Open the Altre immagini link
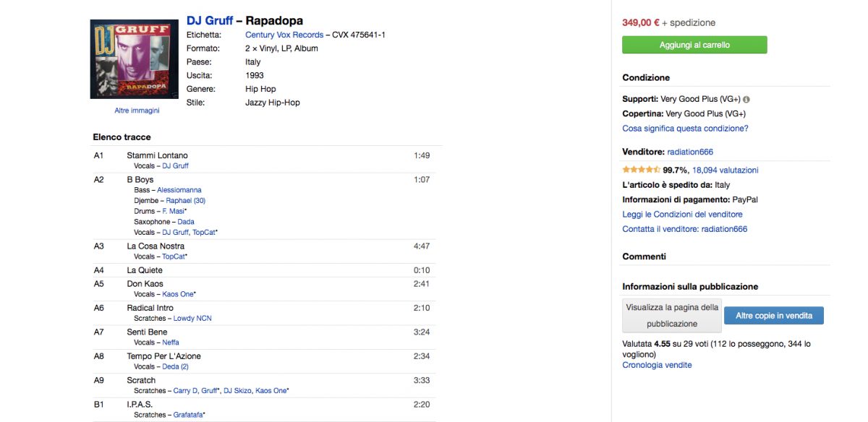The width and height of the screenshot is (868, 422). pos(137,111)
